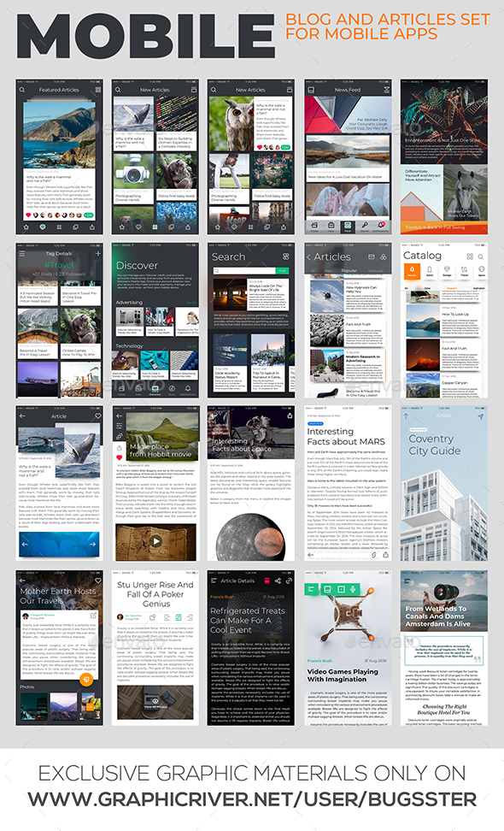Viewport: 504px width, 831px height.
Task: Select orange Nature category in Catalog
Action: click(x=412, y=271)
